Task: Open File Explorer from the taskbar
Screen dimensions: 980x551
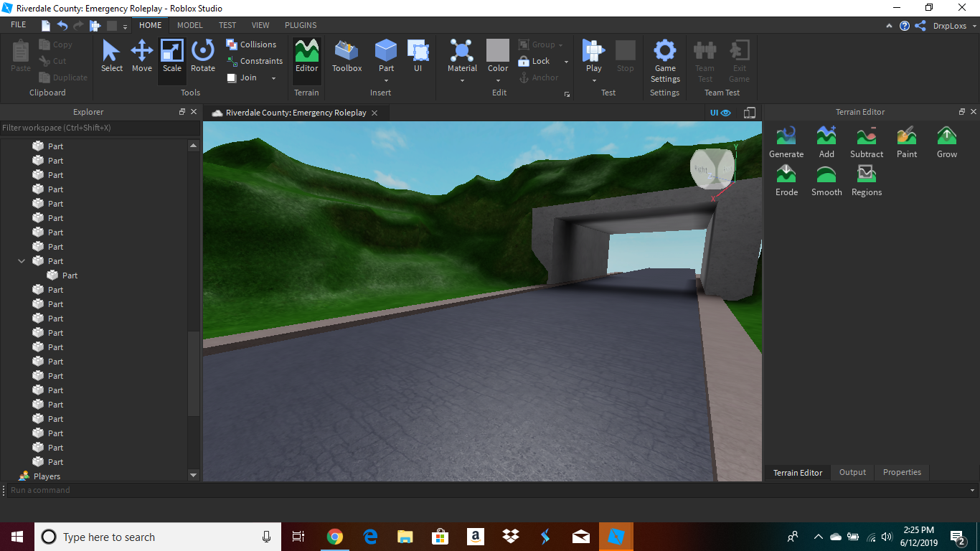Action: point(405,537)
